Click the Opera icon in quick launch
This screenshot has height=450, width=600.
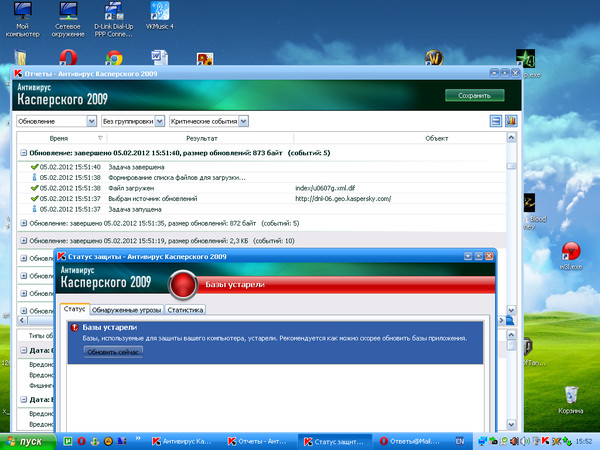[x=81, y=441]
